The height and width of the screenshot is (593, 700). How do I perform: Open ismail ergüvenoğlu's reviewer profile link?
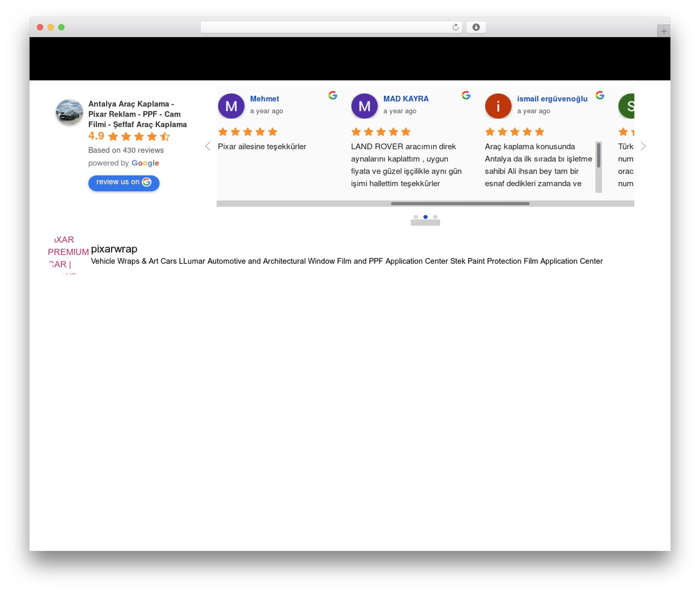coord(552,99)
